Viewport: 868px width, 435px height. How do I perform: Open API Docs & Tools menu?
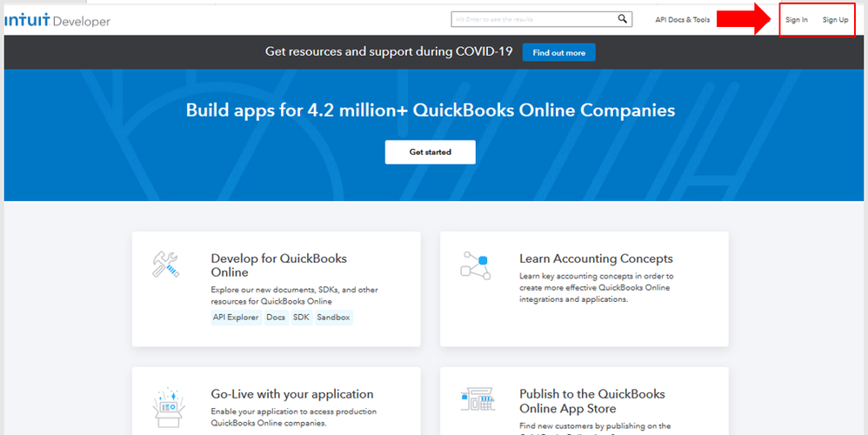tap(682, 19)
